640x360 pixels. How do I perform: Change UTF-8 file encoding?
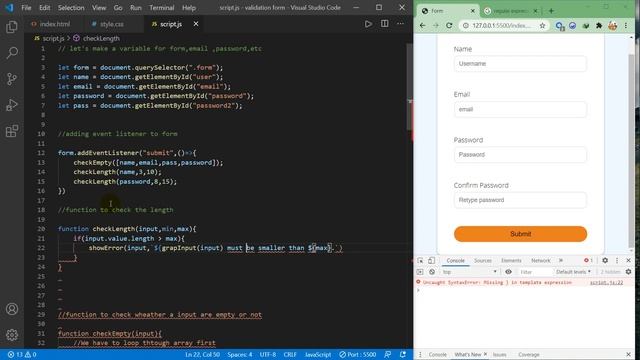point(268,354)
